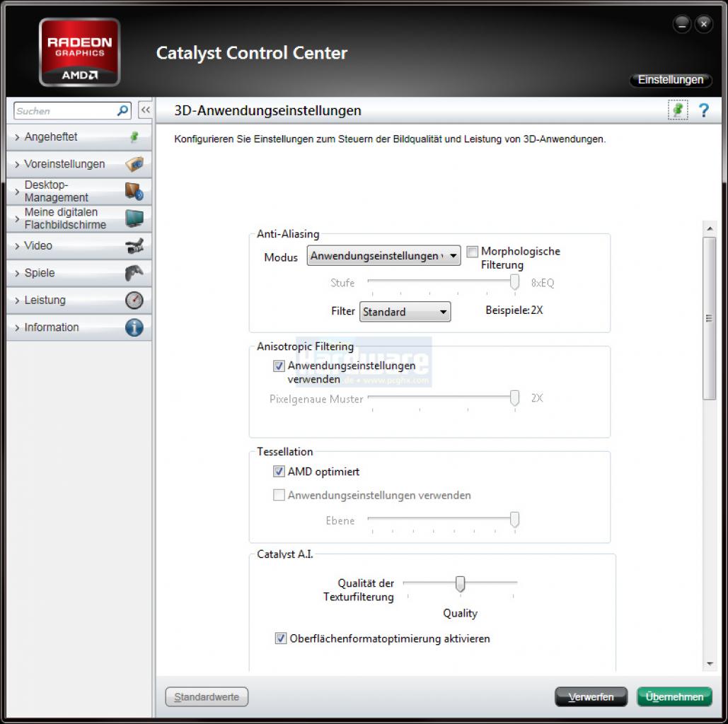
Task: Open the Anti-Aliasing Modus dropdown
Action: point(383,256)
